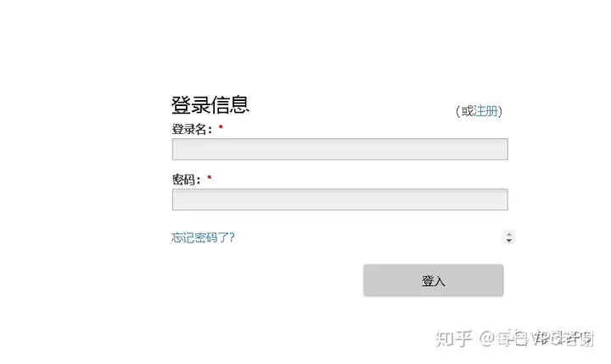Click the 密码 field label
Image resolution: width=611 pixels, height=364 pixels.
point(183,180)
